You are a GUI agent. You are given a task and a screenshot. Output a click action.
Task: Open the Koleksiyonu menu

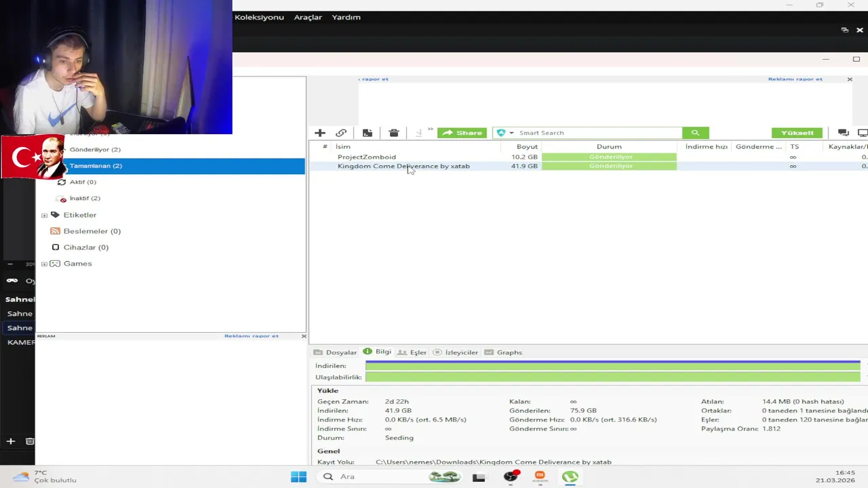click(259, 17)
